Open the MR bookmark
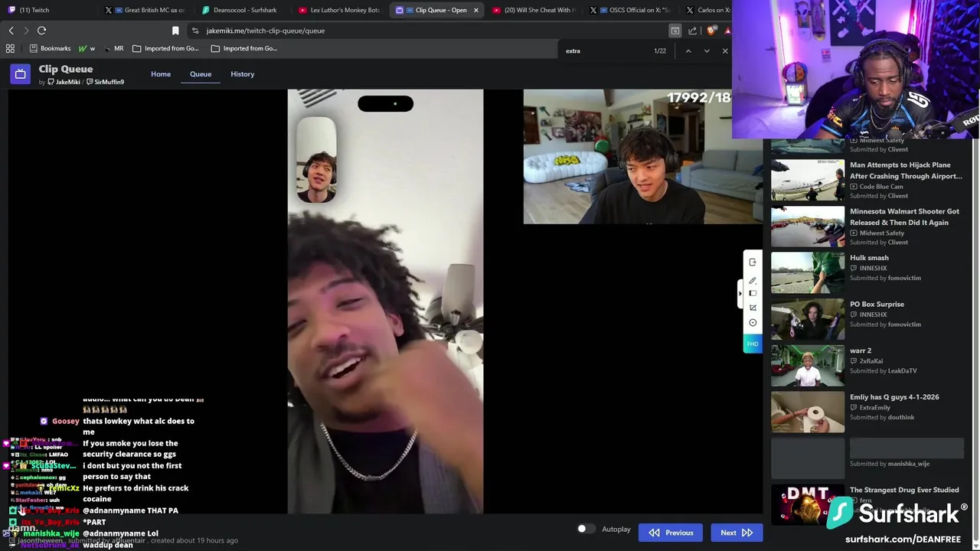 (113, 48)
